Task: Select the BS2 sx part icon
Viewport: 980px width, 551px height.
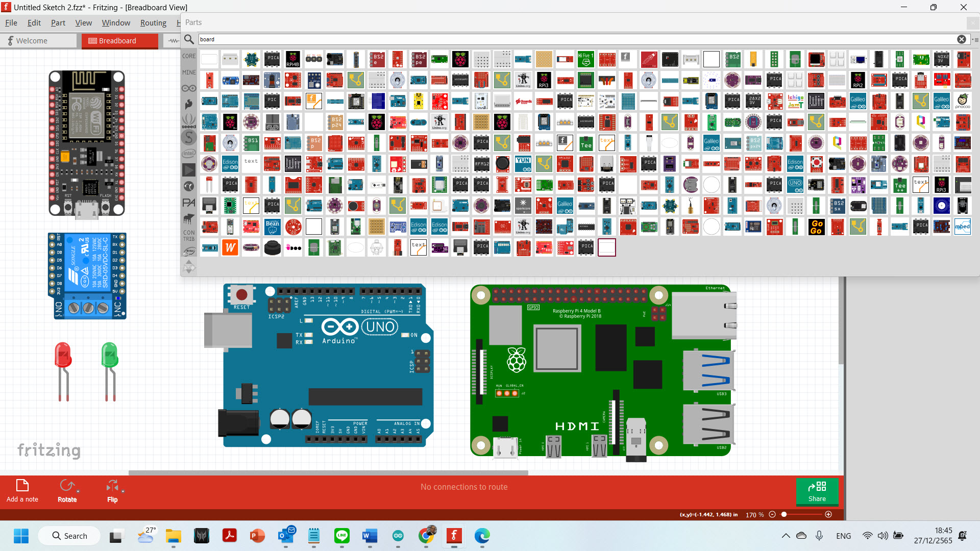Action: (x=837, y=206)
